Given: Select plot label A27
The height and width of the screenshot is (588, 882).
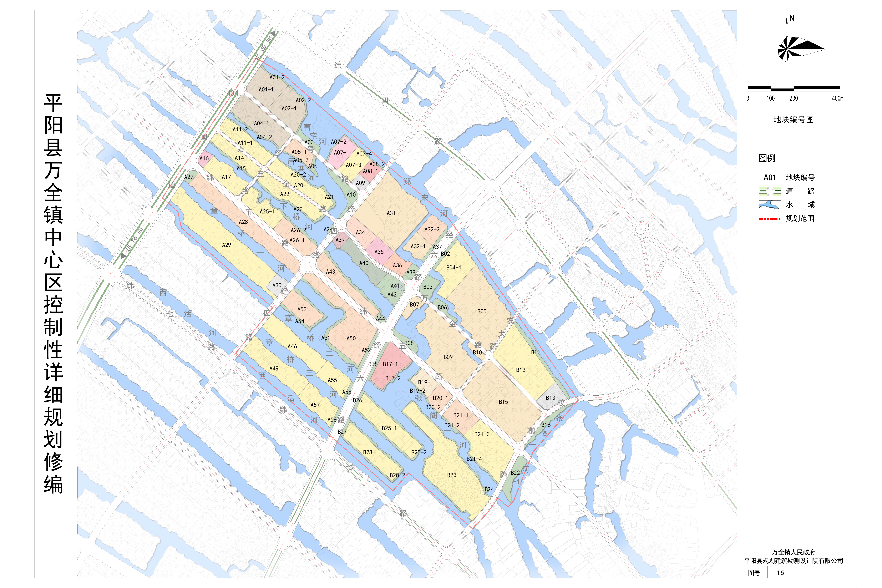Looking at the screenshot, I should click(x=189, y=177).
